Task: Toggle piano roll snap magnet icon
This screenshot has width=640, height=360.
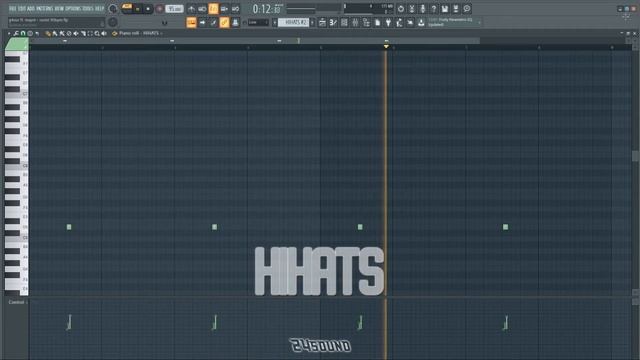Action: click(x=23, y=33)
